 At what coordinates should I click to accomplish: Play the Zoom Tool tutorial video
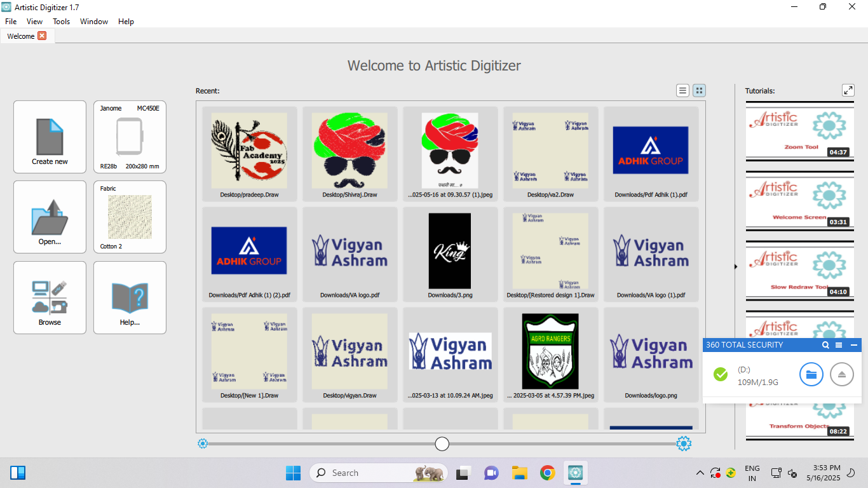click(799, 132)
